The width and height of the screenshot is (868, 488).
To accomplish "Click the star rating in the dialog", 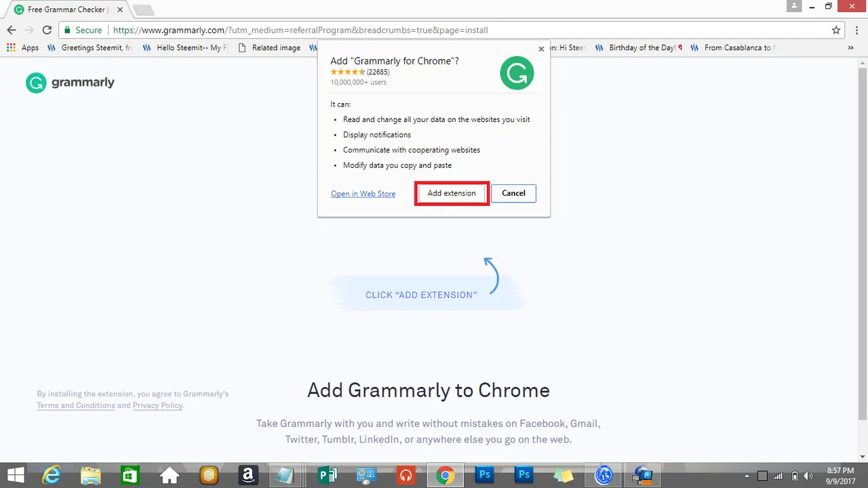I will click(x=347, y=72).
